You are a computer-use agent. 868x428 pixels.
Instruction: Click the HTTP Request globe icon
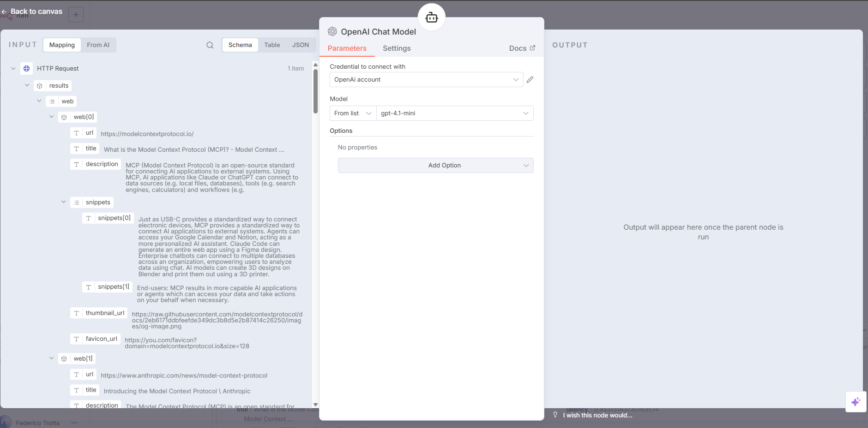(27, 68)
